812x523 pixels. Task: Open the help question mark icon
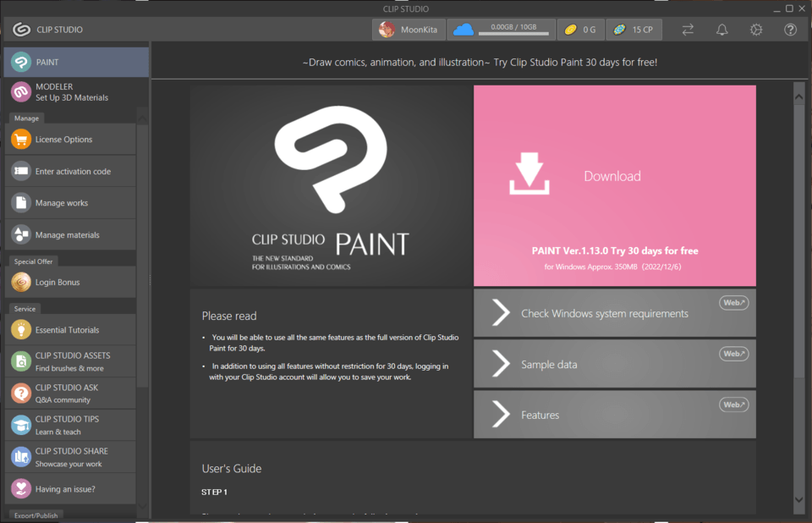coord(790,30)
